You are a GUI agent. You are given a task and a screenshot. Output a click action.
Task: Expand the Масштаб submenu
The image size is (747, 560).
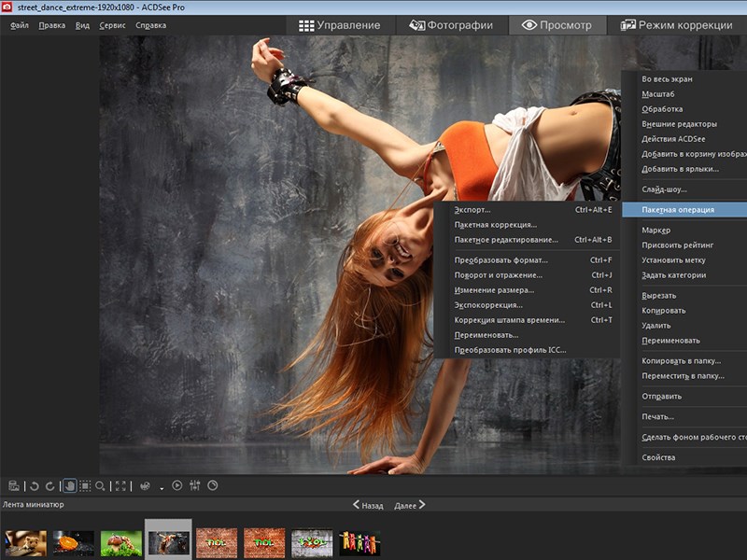pos(684,94)
